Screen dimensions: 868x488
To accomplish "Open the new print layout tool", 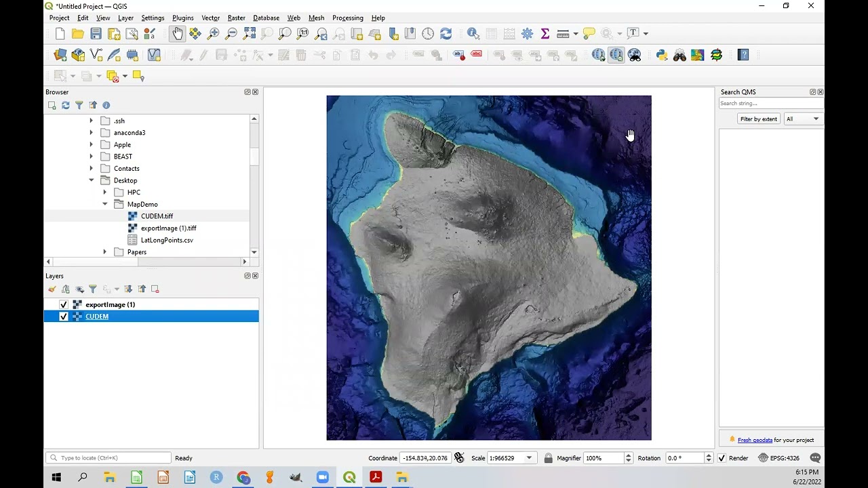I will (x=114, y=33).
